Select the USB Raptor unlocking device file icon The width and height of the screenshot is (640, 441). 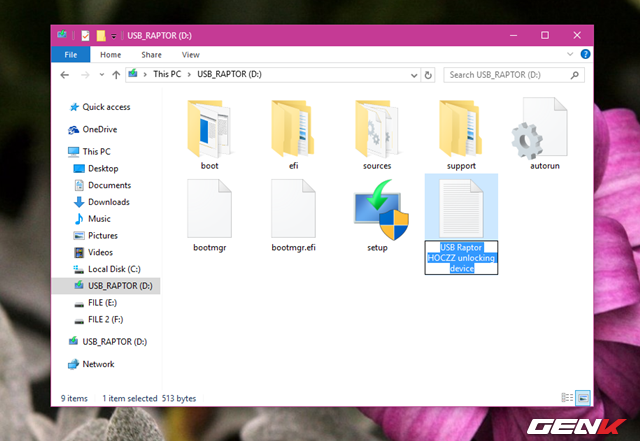(461, 208)
